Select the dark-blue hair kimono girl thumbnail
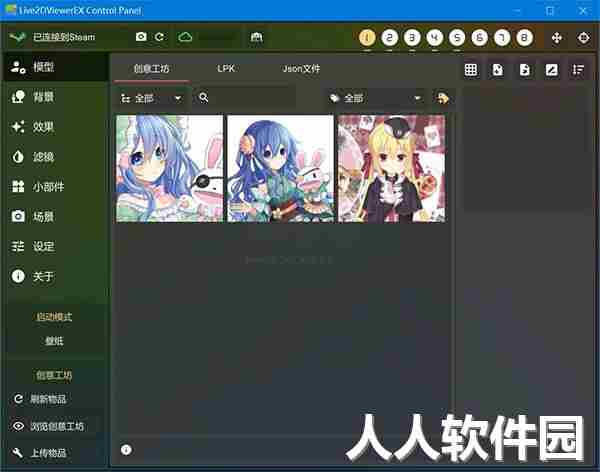Image resolution: width=600 pixels, height=472 pixels. 280,168
